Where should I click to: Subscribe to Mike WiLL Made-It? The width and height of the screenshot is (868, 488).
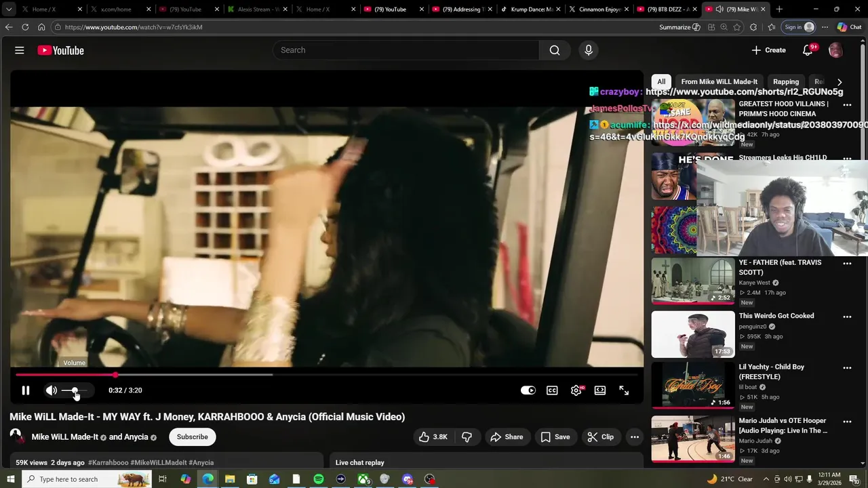pos(193,437)
